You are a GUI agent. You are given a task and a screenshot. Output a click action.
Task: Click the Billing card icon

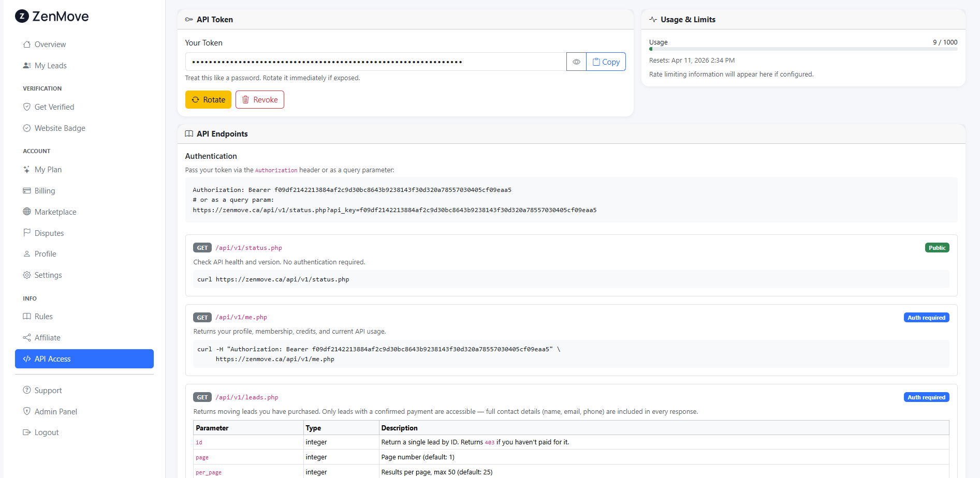tap(27, 191)
